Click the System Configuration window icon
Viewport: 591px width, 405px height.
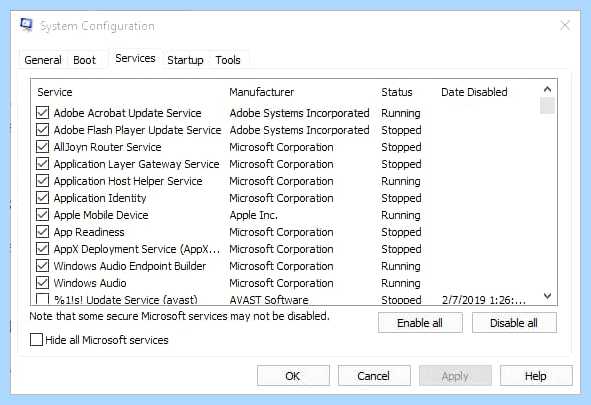(x=26, y=25)
